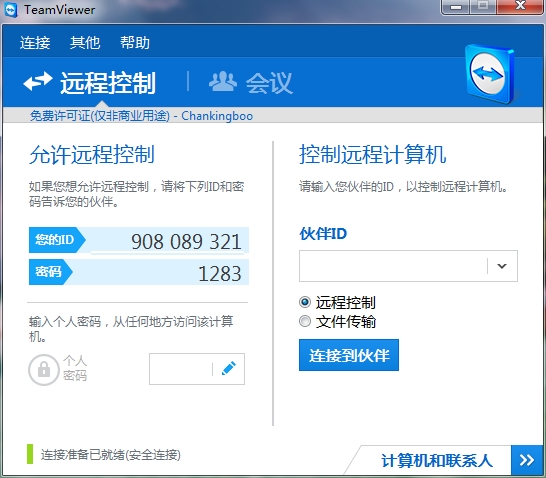This screenshot has width=546, height=478.
Task: Open the 连接 menu
Action: coord(35,43)
